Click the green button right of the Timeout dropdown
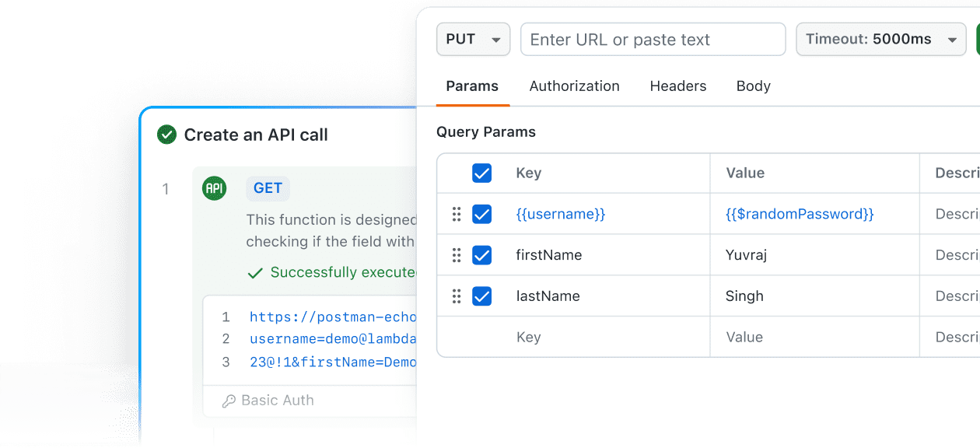This screenshot has height=448, width=980. tap(977, 39)
